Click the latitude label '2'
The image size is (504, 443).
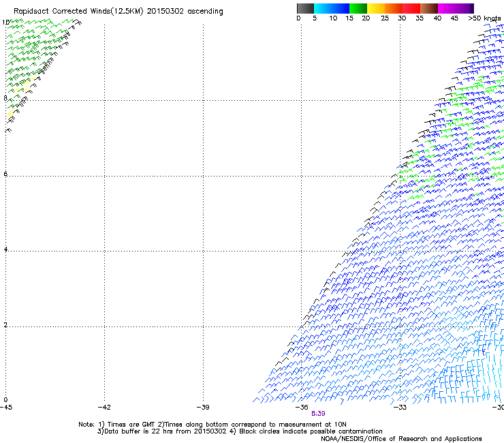pos(5,324)
